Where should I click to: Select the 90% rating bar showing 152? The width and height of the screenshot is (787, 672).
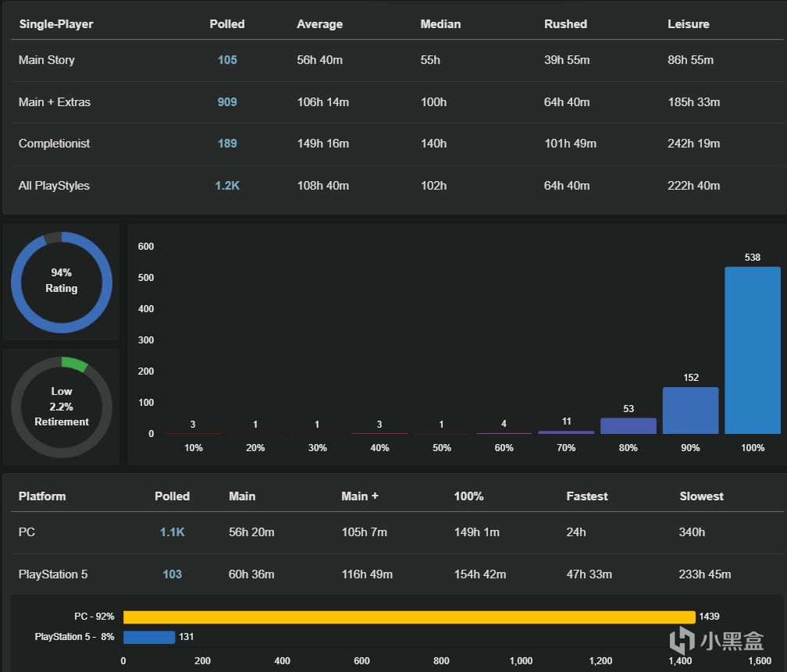click(691, 410)
